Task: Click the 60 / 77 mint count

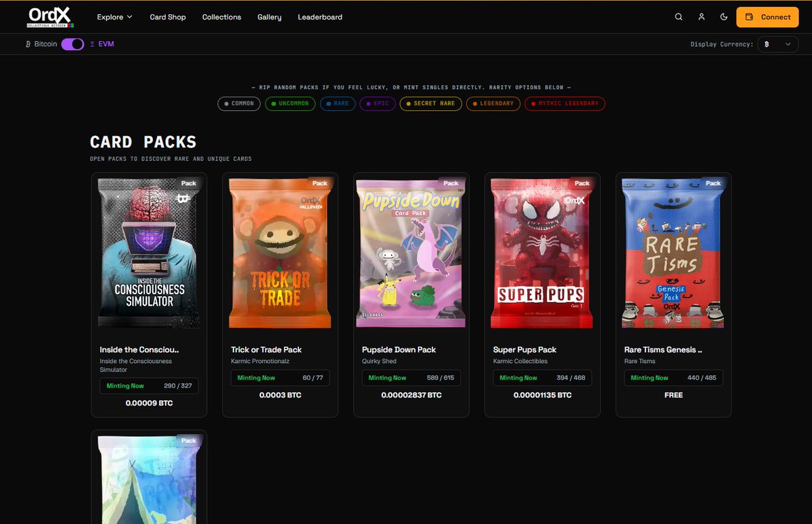Action: (x=313, y=378)
